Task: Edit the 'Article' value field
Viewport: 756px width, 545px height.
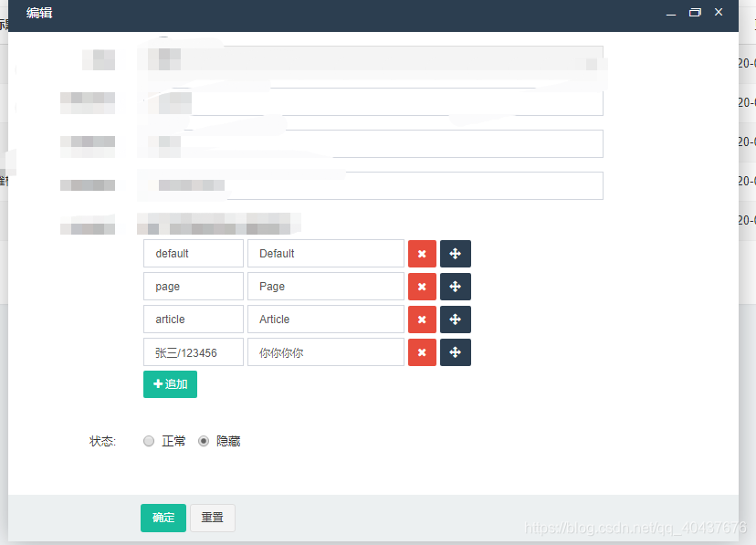Action: click(326, 319)
